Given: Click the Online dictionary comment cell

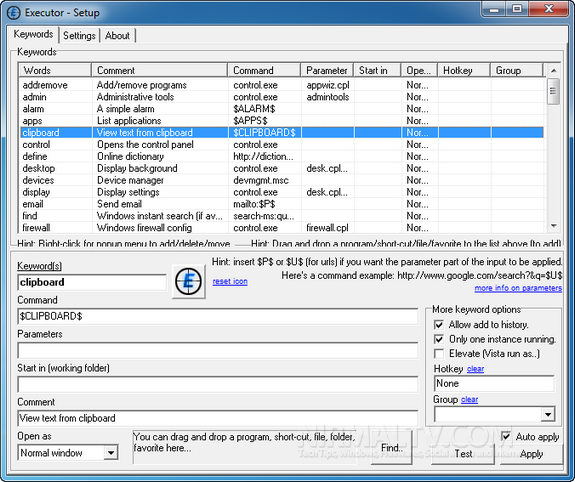Looking at the screenshot, I should 130,156.
